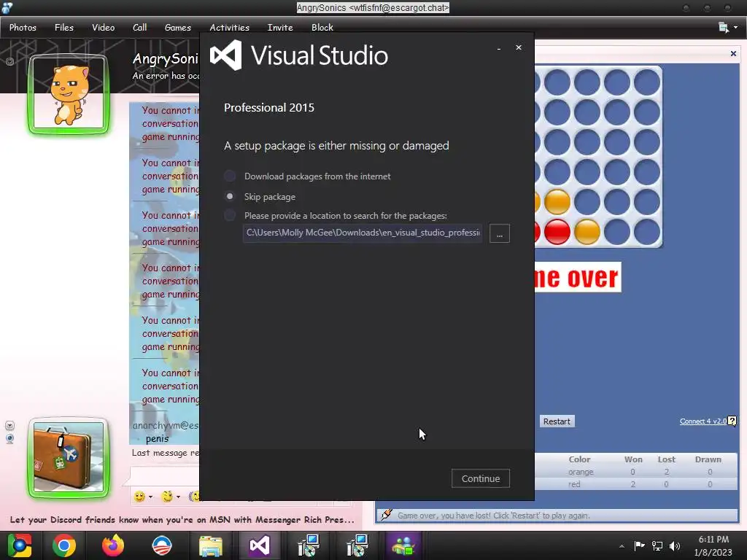Click second setup installer taskbar icon

point(357,545)
